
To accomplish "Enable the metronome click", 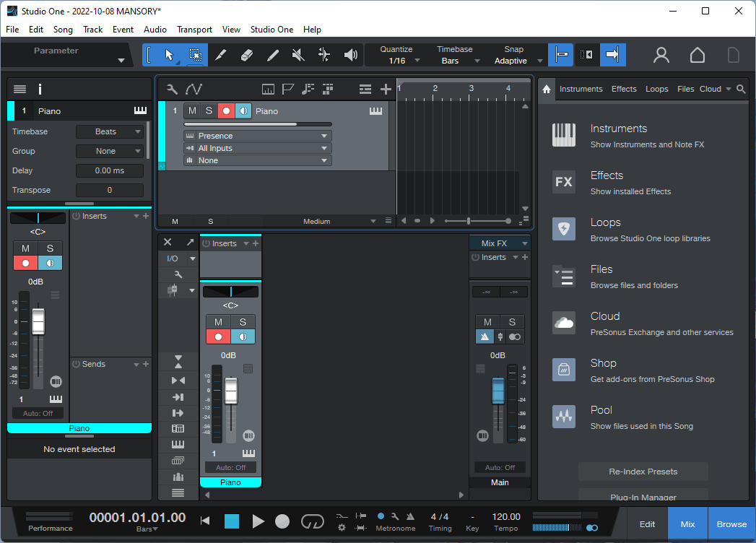I will 381,517.
